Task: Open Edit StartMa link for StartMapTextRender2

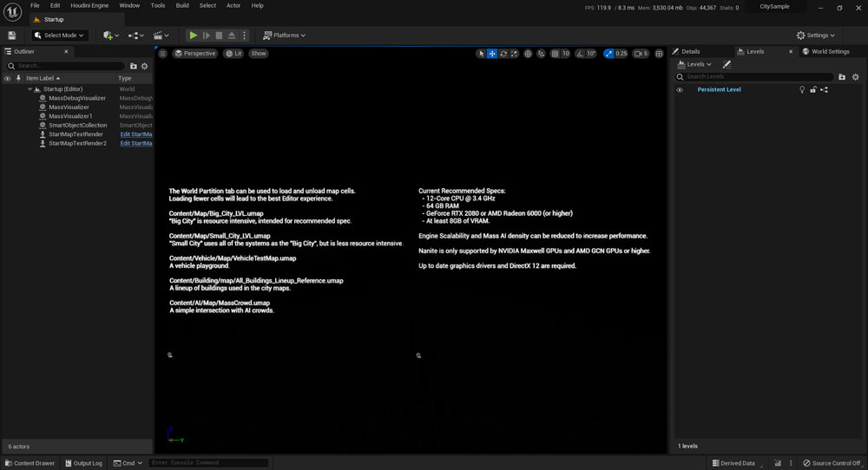Action: [x=136, y=143]
